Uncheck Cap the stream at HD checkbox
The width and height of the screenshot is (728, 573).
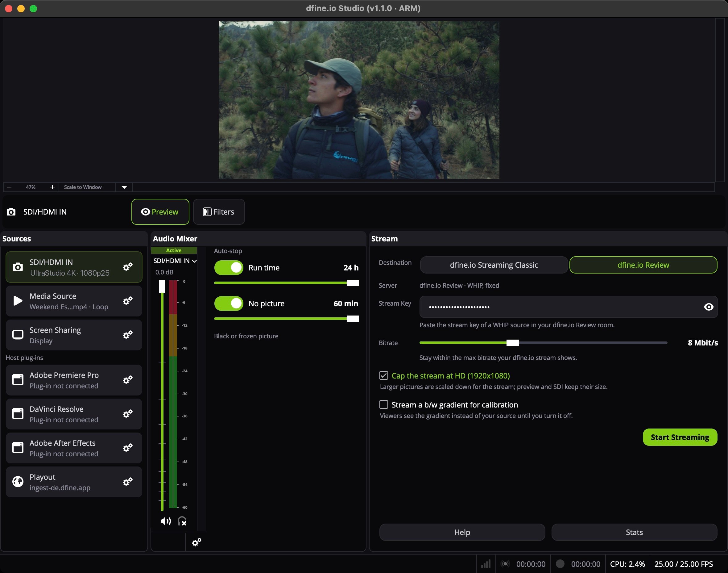384,375
